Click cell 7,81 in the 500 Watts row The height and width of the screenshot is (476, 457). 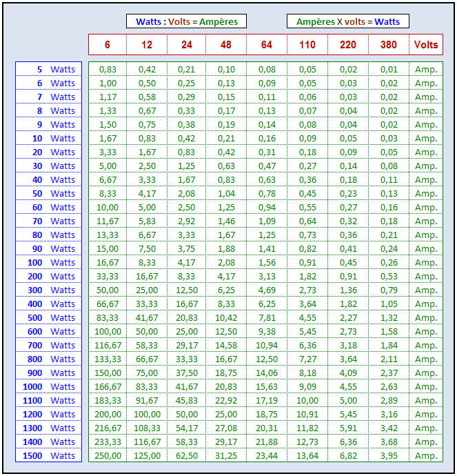point(267,318)
